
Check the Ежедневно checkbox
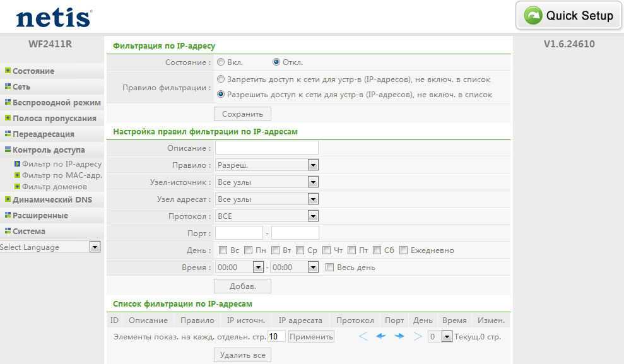tap(404, 250)
